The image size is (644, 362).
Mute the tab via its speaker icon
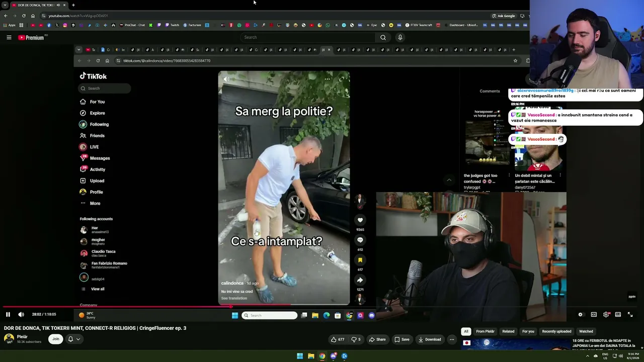tap(58, 5)
